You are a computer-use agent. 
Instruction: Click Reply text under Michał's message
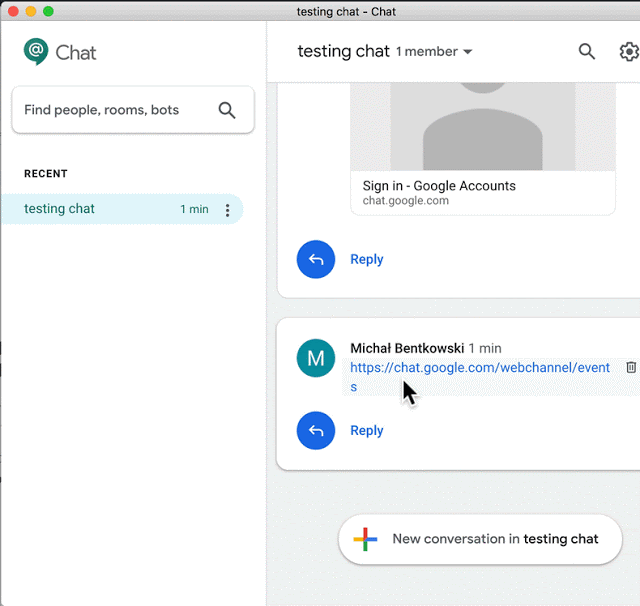367,431
